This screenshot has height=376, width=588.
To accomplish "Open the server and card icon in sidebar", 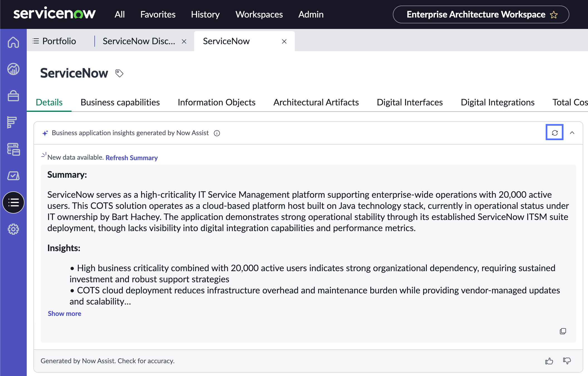I will tap(13, 149).
